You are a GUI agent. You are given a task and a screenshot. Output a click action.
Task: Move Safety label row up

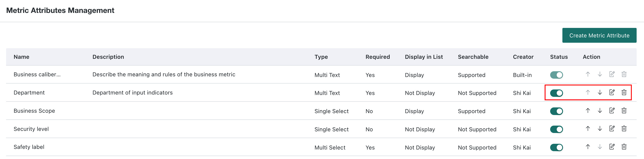click(588, 147)
